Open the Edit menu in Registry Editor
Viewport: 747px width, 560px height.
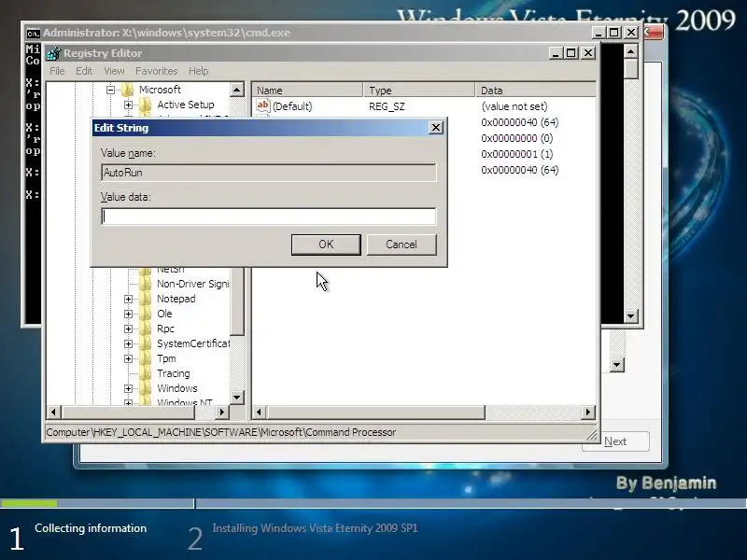(x=84, y=71)
